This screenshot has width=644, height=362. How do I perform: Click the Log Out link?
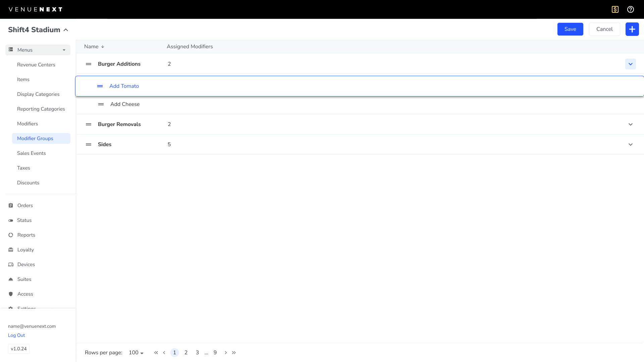coord(16,335)
